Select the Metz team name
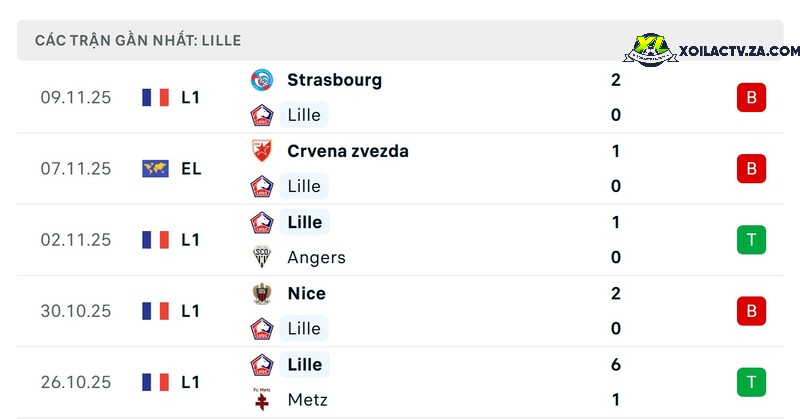 pyautogui.click(x=307, y=400)
